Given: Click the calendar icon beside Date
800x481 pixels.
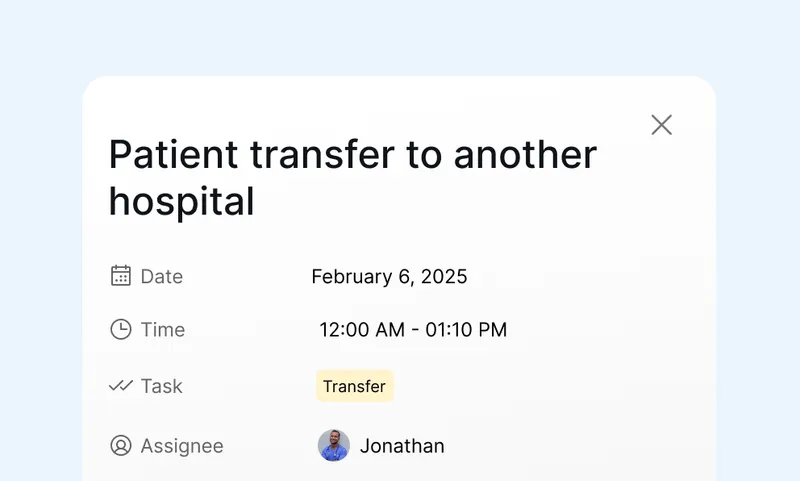Looking at the screenshot, I should pos(121,276).
